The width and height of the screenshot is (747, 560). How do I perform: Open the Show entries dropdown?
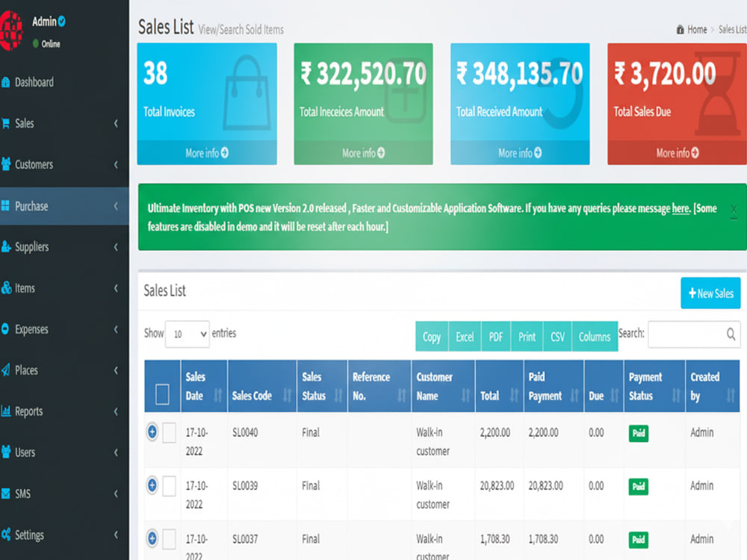[187, 335]
